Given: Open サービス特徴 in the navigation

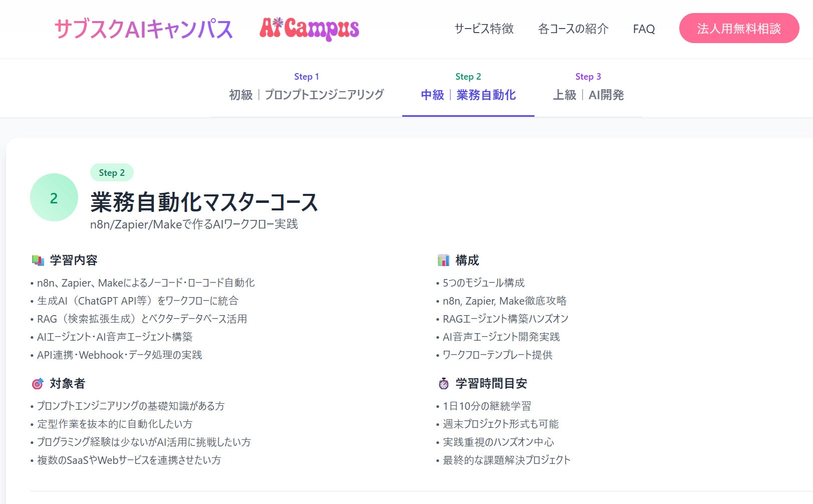Looking at the screenshot, I should click(484, 29).
